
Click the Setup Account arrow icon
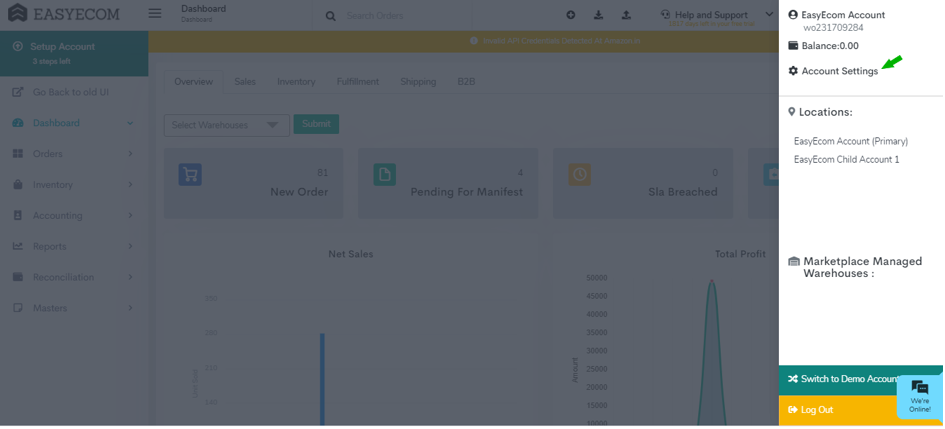pos(17,46)
